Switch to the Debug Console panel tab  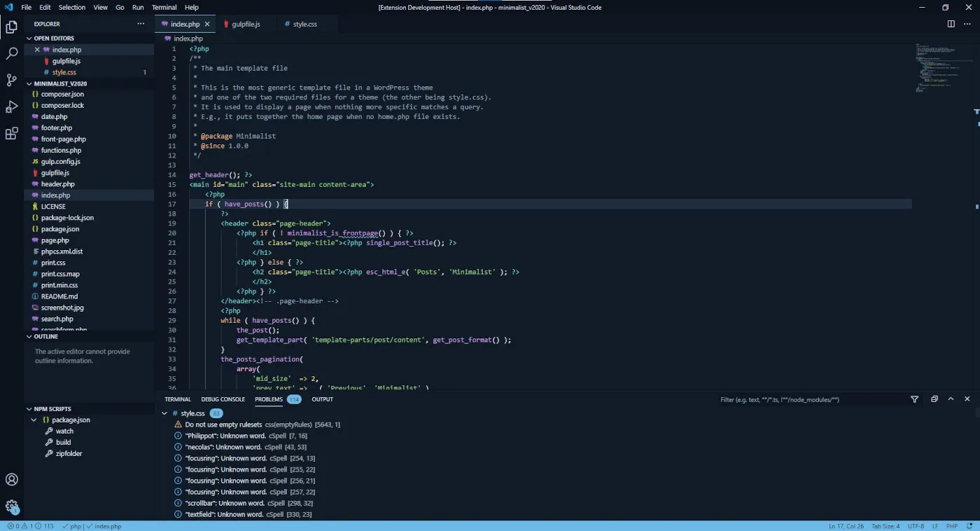[223, 399]
